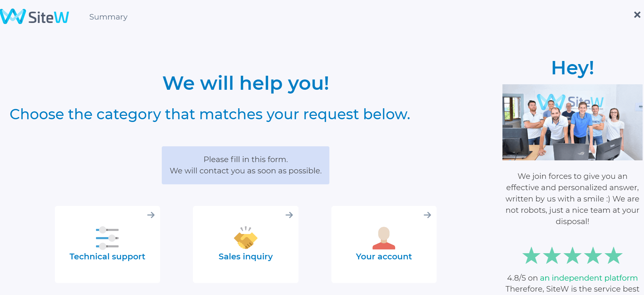Open the Technical support label
Viewport: 644px width, 295px height.
107,257
